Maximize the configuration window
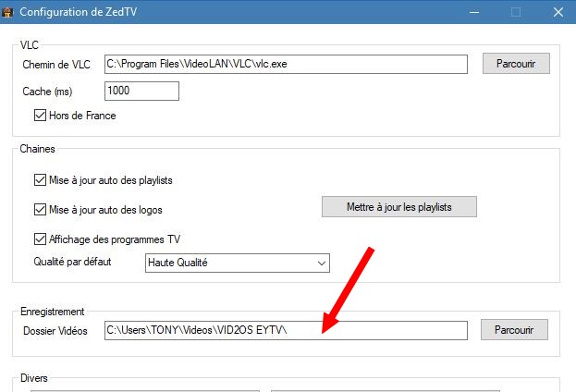576x392 pixels. click(516, 12)
